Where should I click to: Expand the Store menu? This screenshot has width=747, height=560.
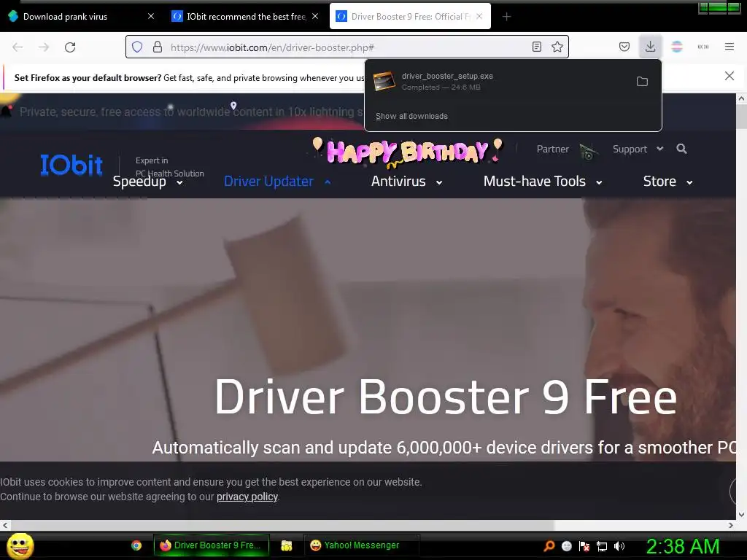click(x=668, y=182)
